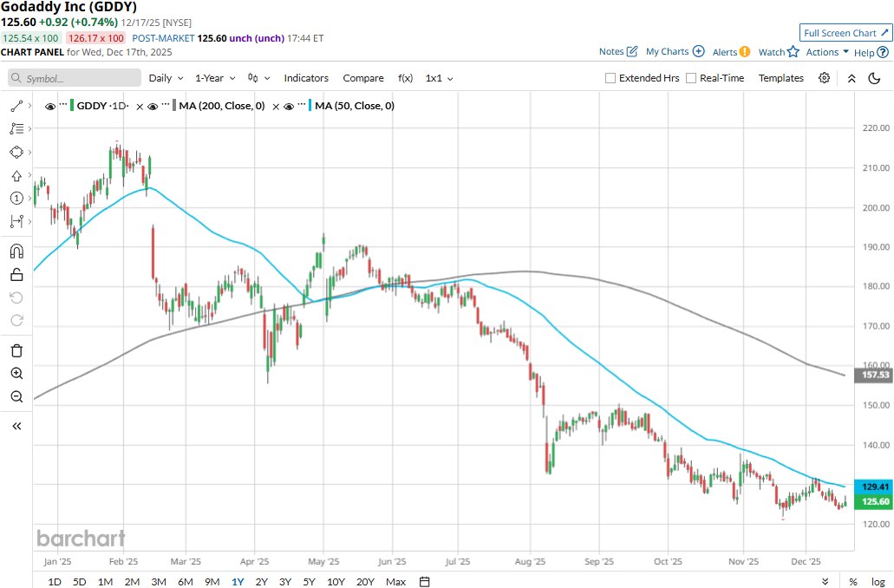
Task: Zoom out of the chart
Action: coord(16,397)
